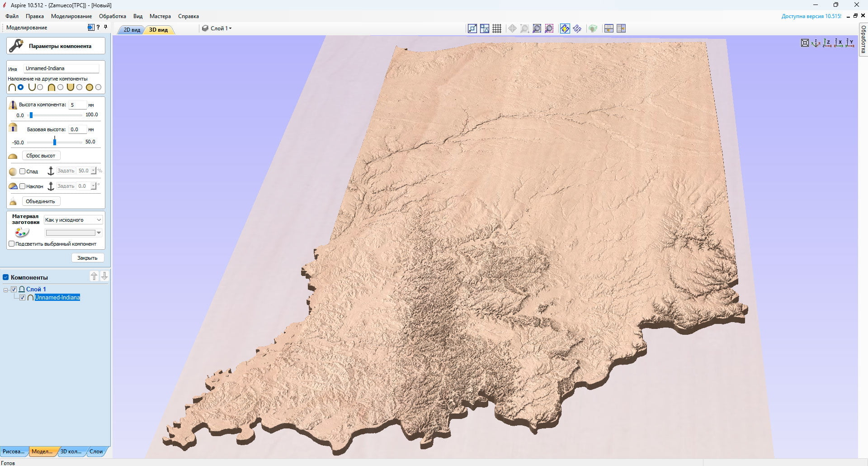Tile 2D and 3D views horizontally
The image size is (868, 466).
pyautogui.click(x=609, y=29)
